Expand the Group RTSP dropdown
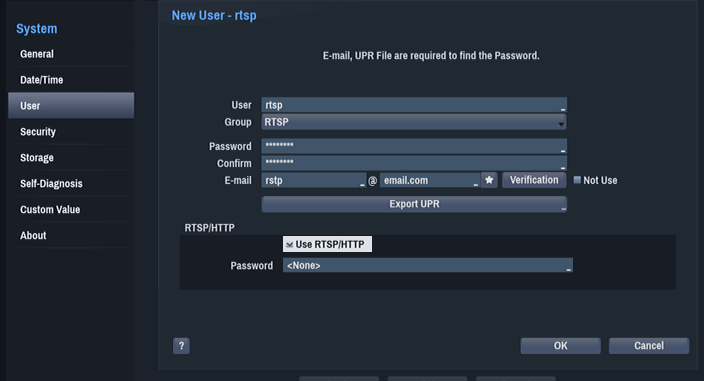The width and height of the screenshot is (704, 381). click(414, 122)
